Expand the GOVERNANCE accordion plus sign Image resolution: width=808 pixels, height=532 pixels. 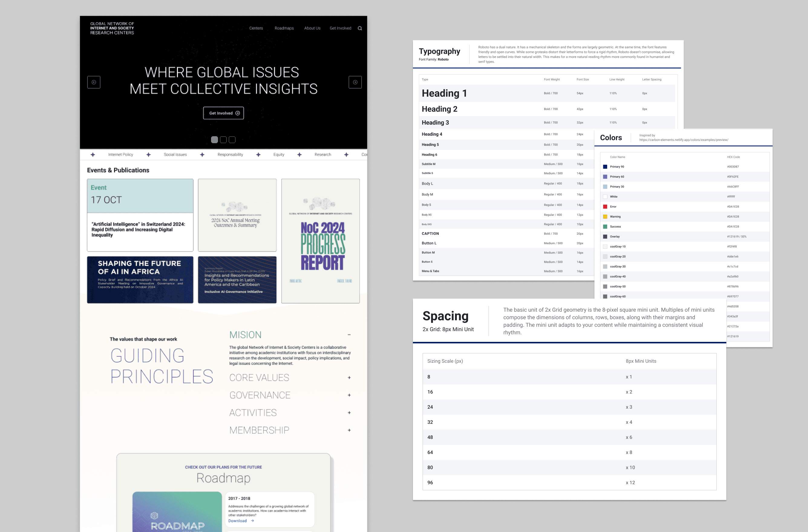point(349,395)
